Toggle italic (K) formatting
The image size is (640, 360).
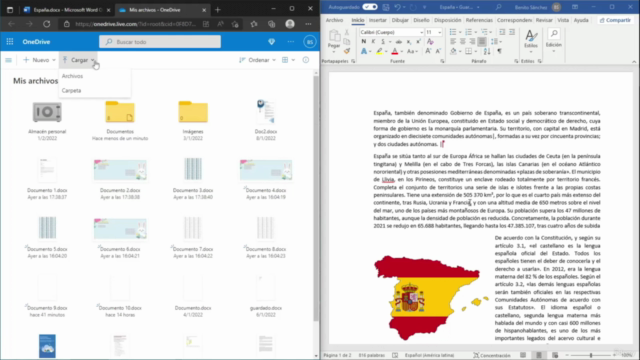click(x=373, y=41)
